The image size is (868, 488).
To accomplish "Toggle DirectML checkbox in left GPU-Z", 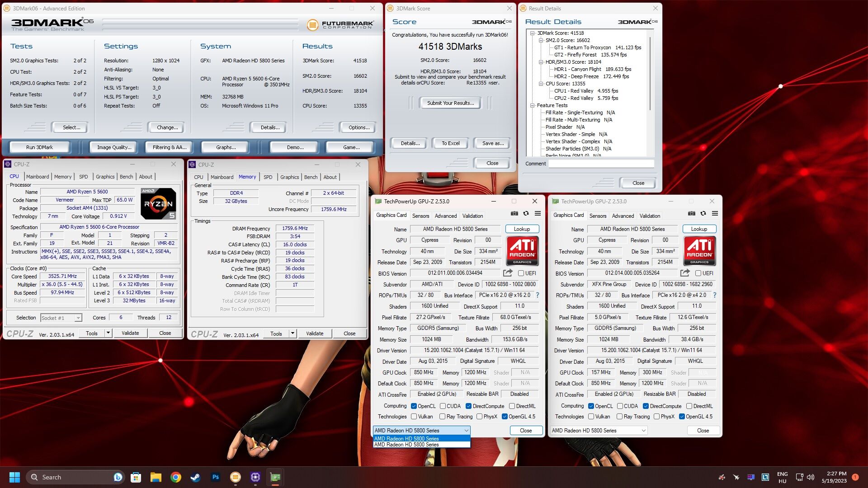I will pyautogui.click(x=512, y=406).
